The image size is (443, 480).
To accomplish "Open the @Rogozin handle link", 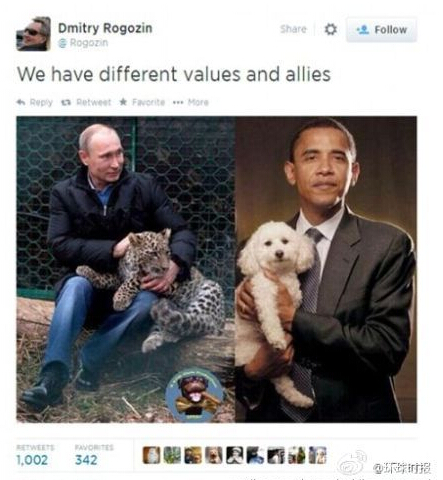I will (83, 43).
